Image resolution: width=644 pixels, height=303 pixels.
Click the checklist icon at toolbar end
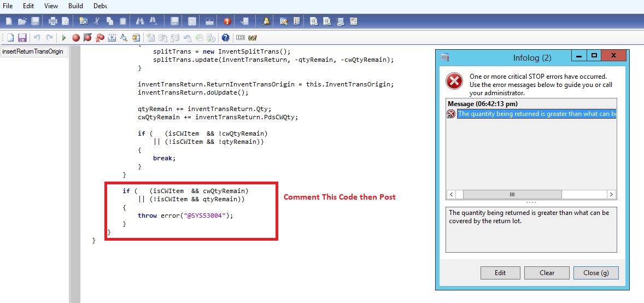(x=353, y=21)
